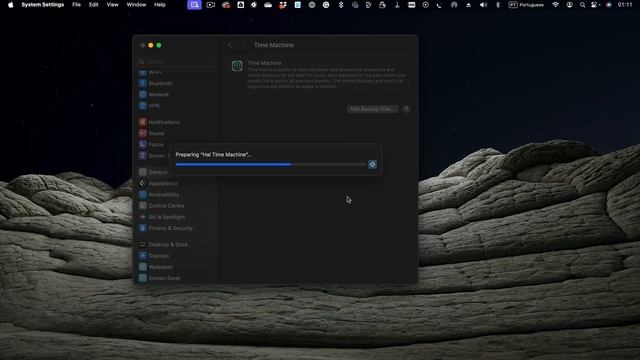Click the phone handset menu bar icon

click(439, 5)
